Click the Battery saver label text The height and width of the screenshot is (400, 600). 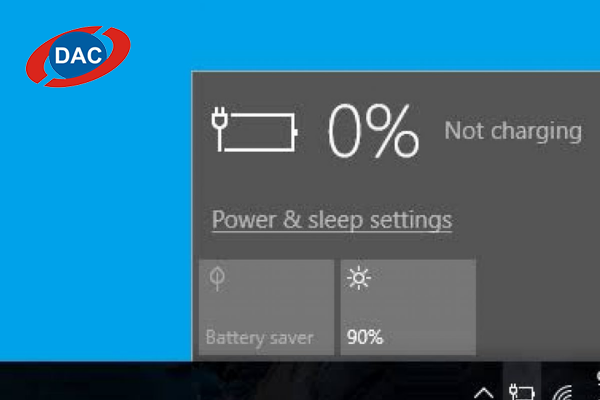click(259, 338)
